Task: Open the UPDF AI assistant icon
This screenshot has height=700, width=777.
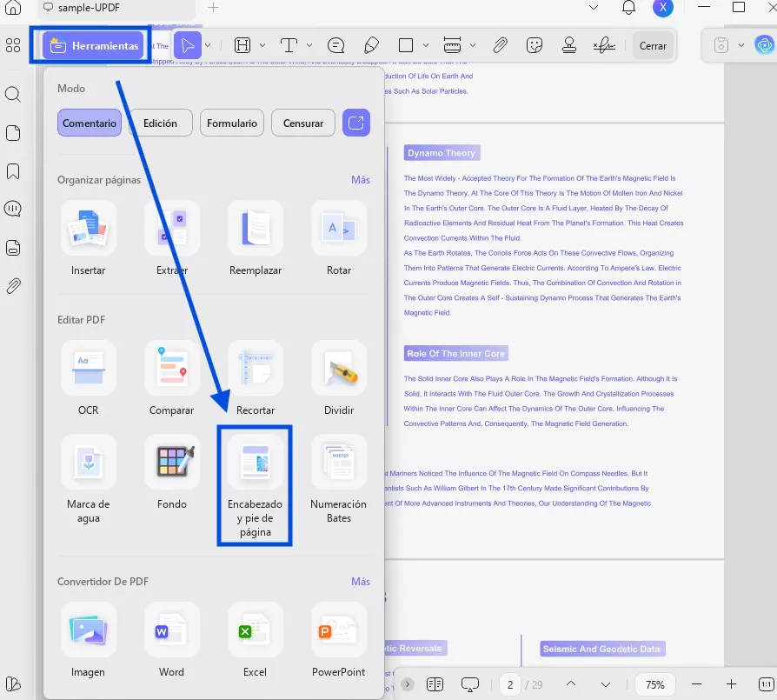Action: coord(764,45)
